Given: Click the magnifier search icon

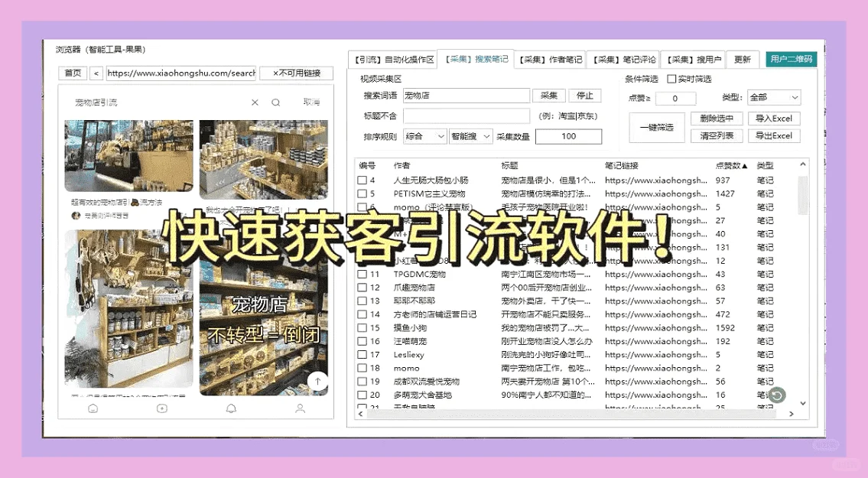Looking at the screenshot, I should coord(275,102).
